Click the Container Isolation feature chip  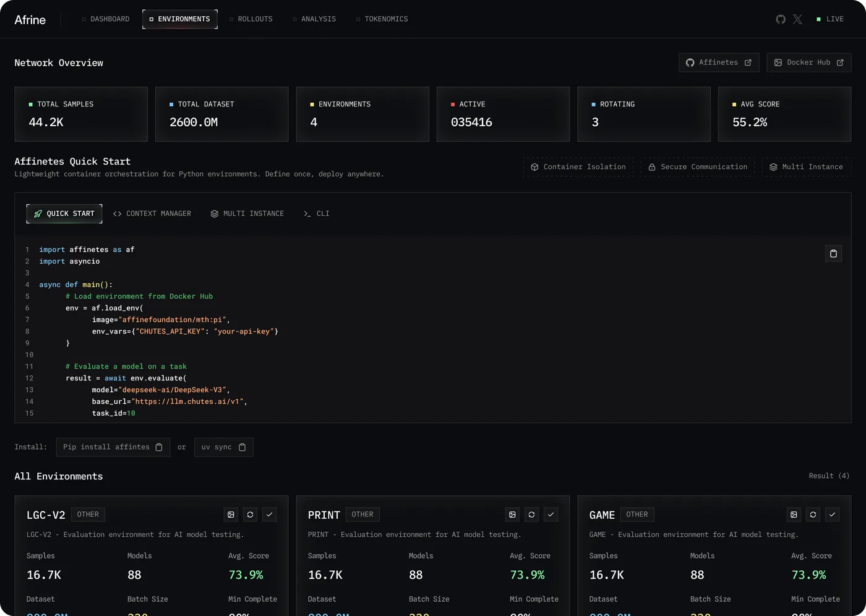(x=578, y=167)
